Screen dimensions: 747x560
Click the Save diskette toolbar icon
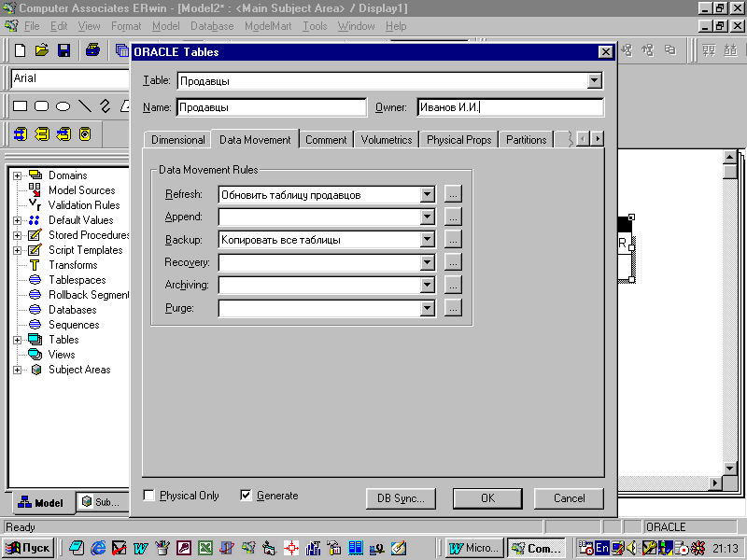click(x=63, y=50)
